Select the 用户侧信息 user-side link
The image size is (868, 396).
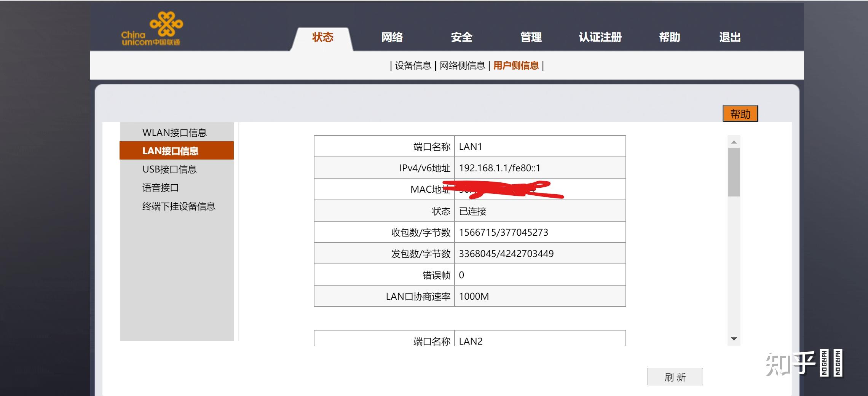(x=515, y=65)
